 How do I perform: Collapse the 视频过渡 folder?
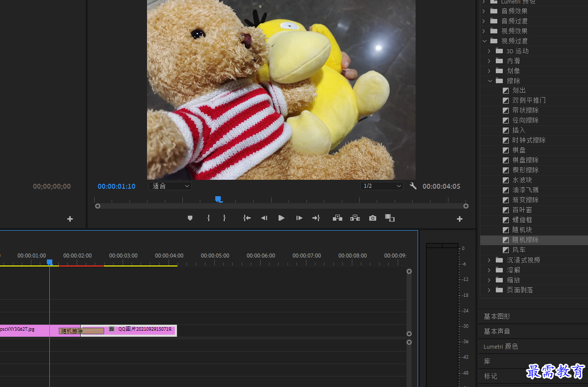(484, 41)
